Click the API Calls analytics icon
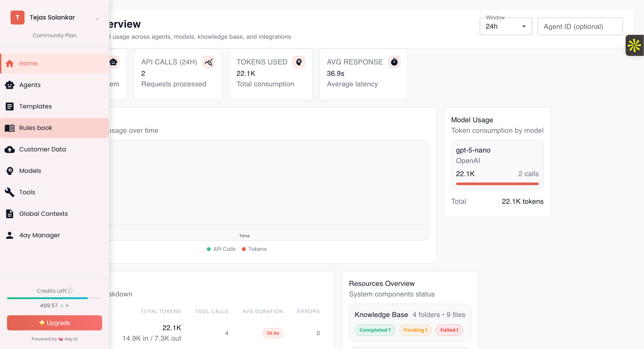Screen dimensions: 644x349 (209, 62)
